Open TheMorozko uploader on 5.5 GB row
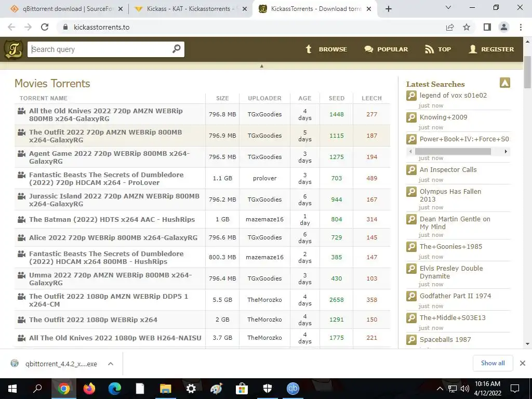532x399 pixels. coord(264,300)
